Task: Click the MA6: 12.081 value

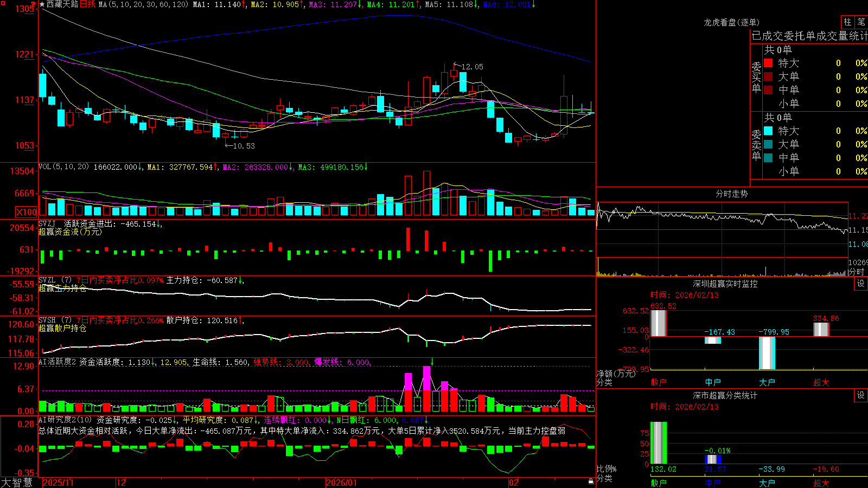Action: click(x=509, y=4)
